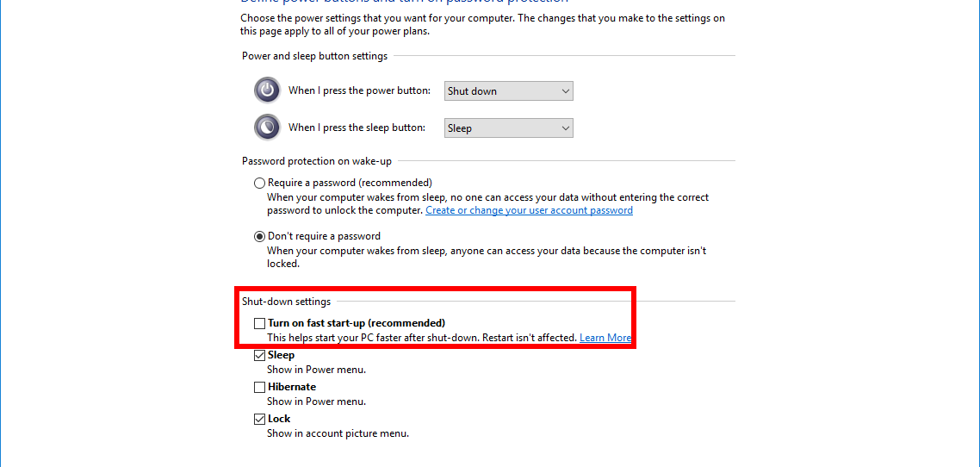
Task: Open Create or change your user account password link
Action: click(529, 211)
